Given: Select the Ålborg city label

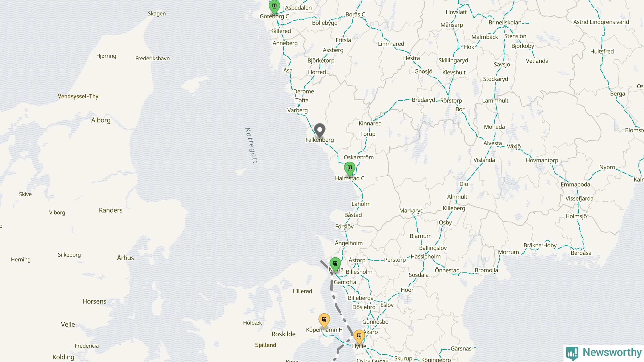Looking at the screenshot, I should tap(101, 120).
